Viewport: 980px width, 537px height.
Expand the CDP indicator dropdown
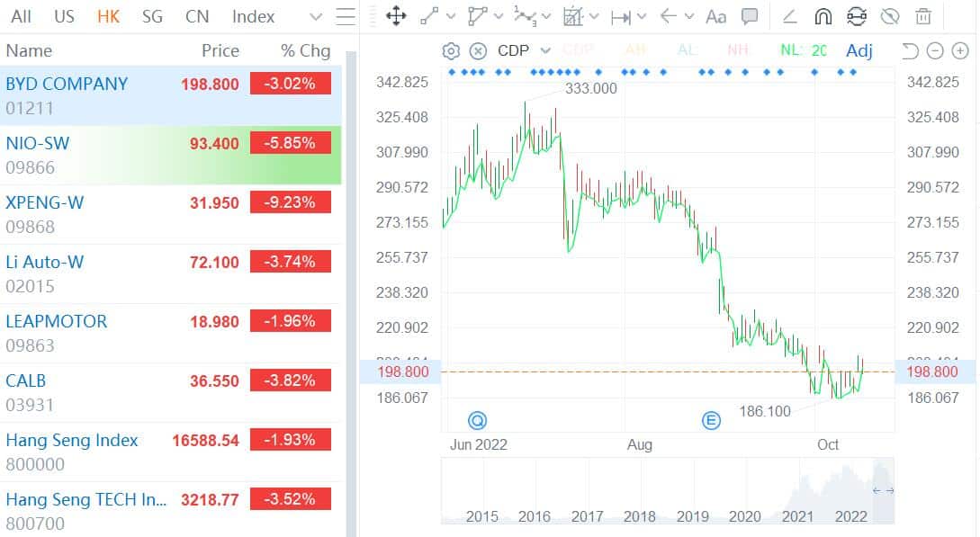545,51
